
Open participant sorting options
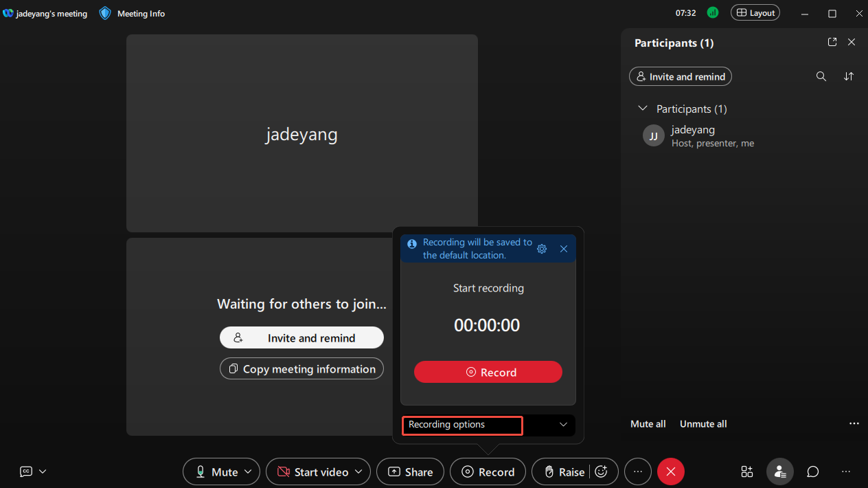849,76
